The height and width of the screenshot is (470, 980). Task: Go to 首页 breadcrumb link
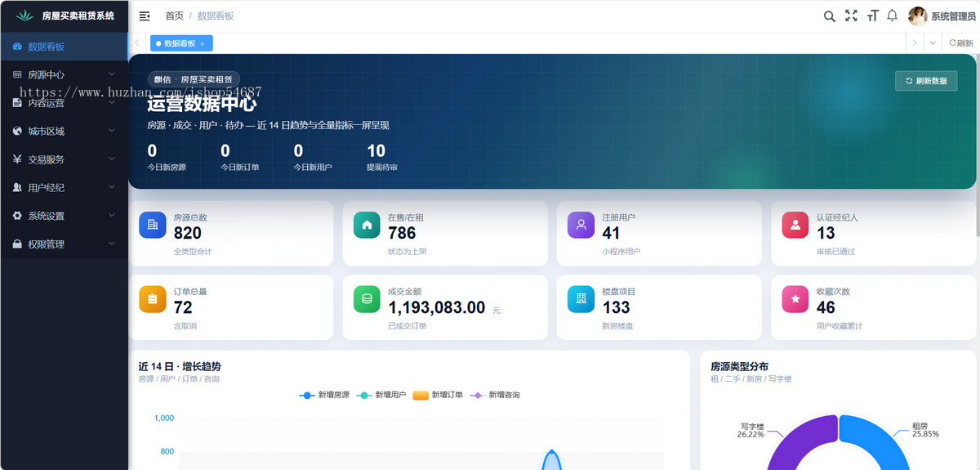174,16
